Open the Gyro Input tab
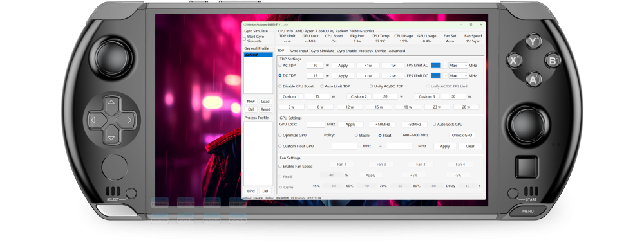 tap(299, 51)
